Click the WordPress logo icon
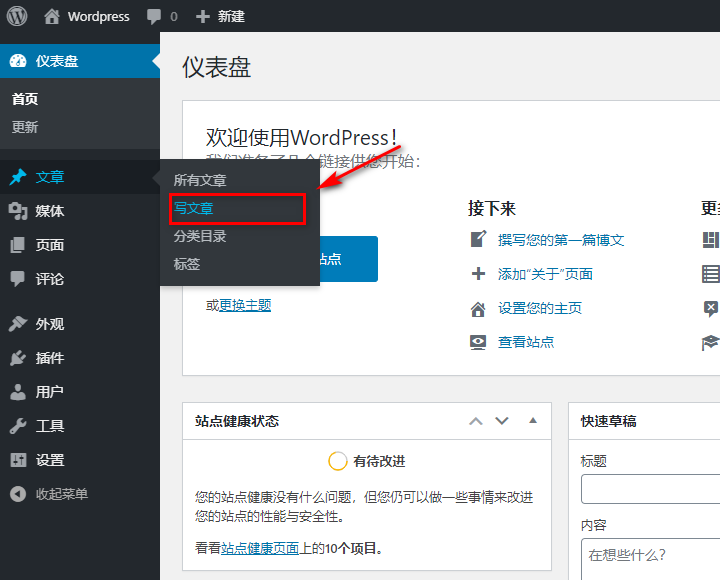 click(17, 16)
